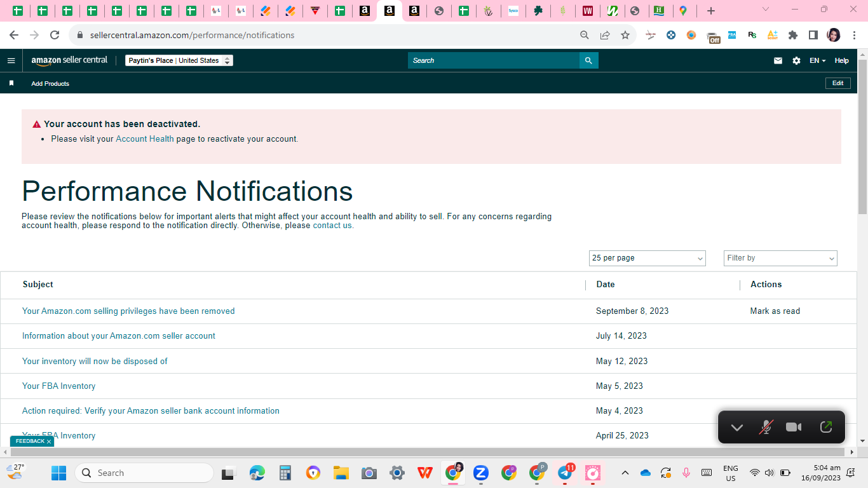
Task: Open the Seller Central settings gear
Action: click(796, 60)
